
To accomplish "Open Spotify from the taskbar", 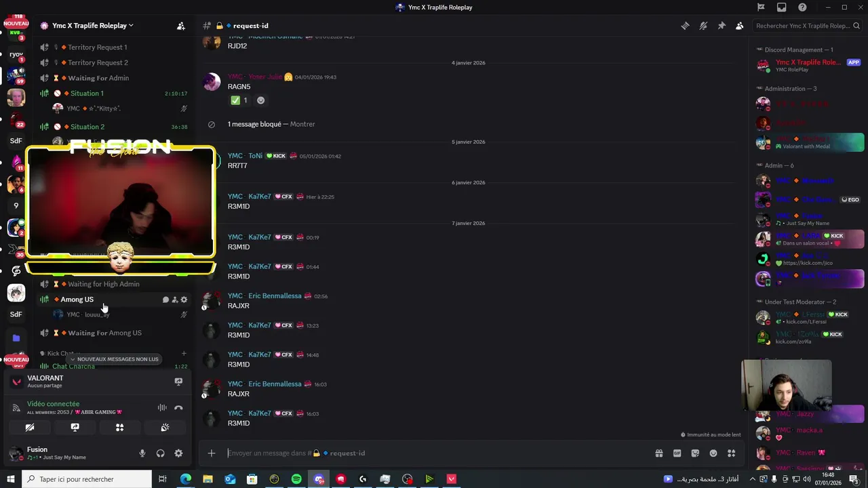I will (x=296, y=479).
